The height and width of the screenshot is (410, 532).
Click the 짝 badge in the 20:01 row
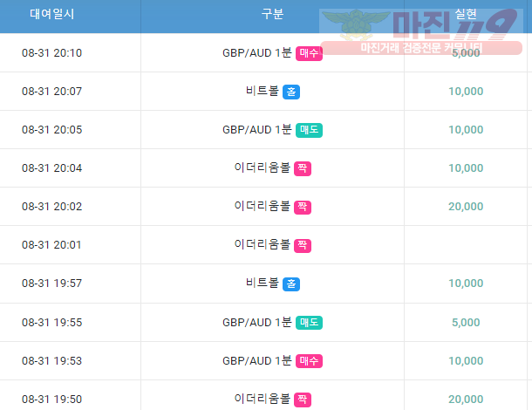click(303, 245)
